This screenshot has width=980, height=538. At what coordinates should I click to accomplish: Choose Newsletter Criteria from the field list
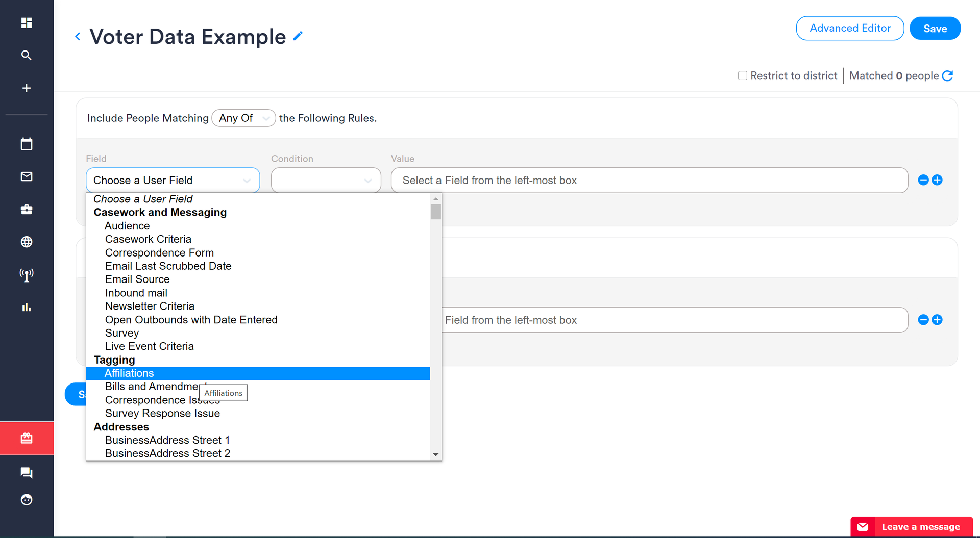click(150, 306)
